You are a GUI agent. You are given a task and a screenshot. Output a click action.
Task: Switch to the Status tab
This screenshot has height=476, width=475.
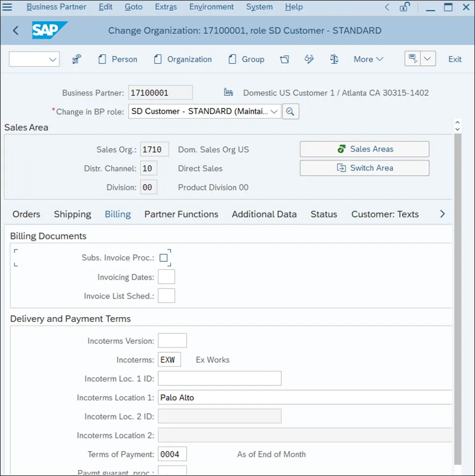[324, 214]
